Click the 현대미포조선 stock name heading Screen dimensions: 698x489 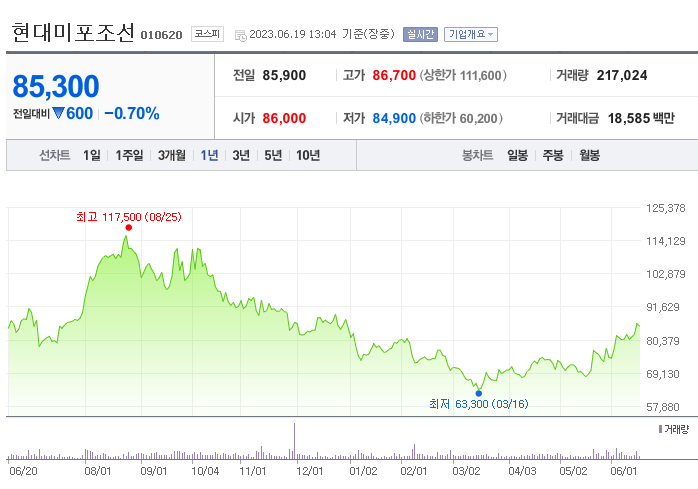(73, 33)
